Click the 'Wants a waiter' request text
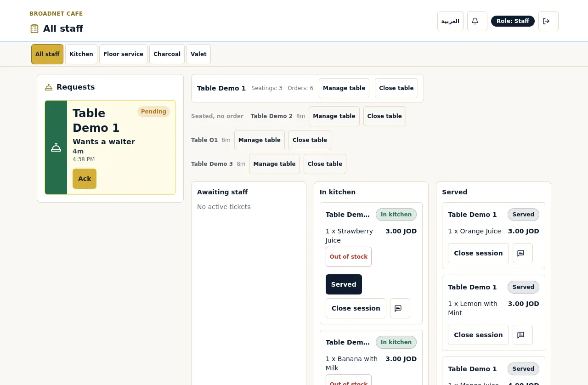The width and height of the screenshot is (588, 385). (x=104, y=142)
